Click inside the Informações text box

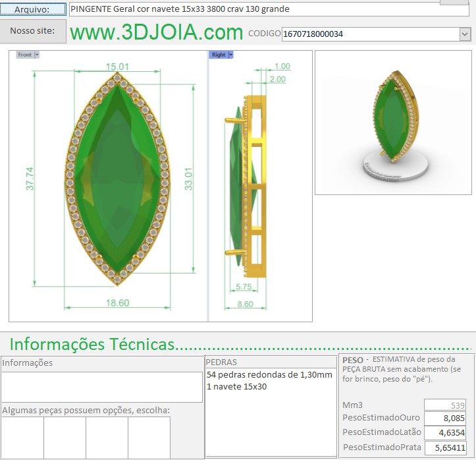point(101,387)
